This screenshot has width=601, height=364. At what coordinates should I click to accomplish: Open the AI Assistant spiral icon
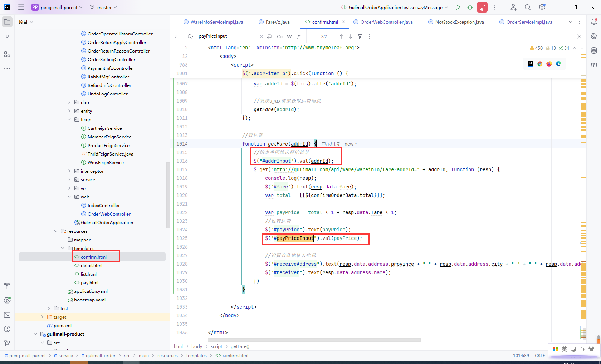click(594, 36)
